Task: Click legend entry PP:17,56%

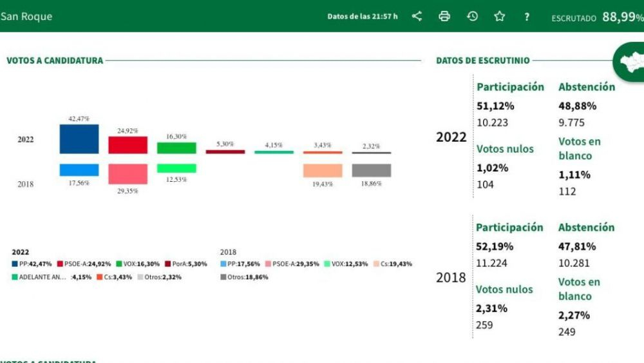Action: point(240,264)
